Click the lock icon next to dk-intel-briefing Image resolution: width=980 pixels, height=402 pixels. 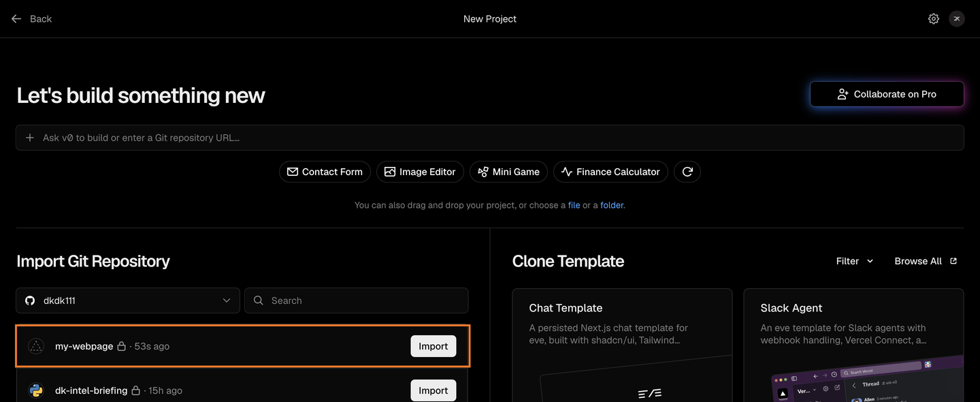click(136, 390)
